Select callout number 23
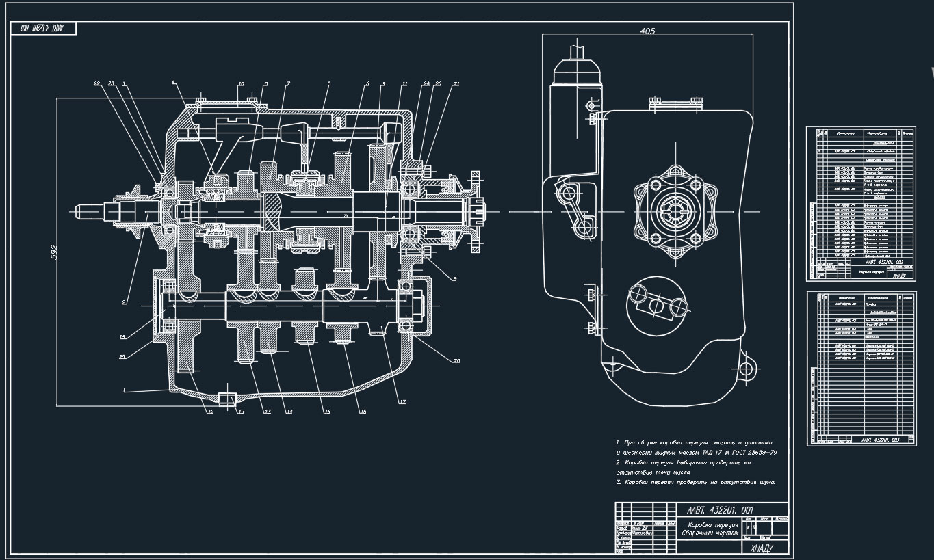The image size is (934, 560). 112,83
